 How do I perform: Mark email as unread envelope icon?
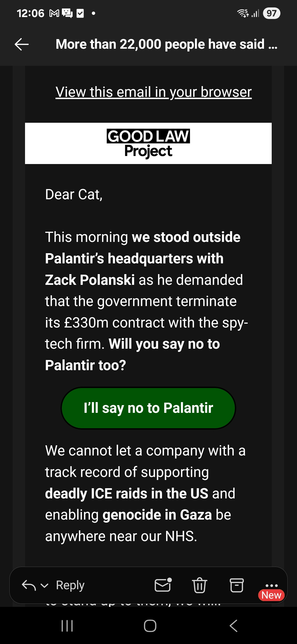pyautogui.click(x=163, y=585)
